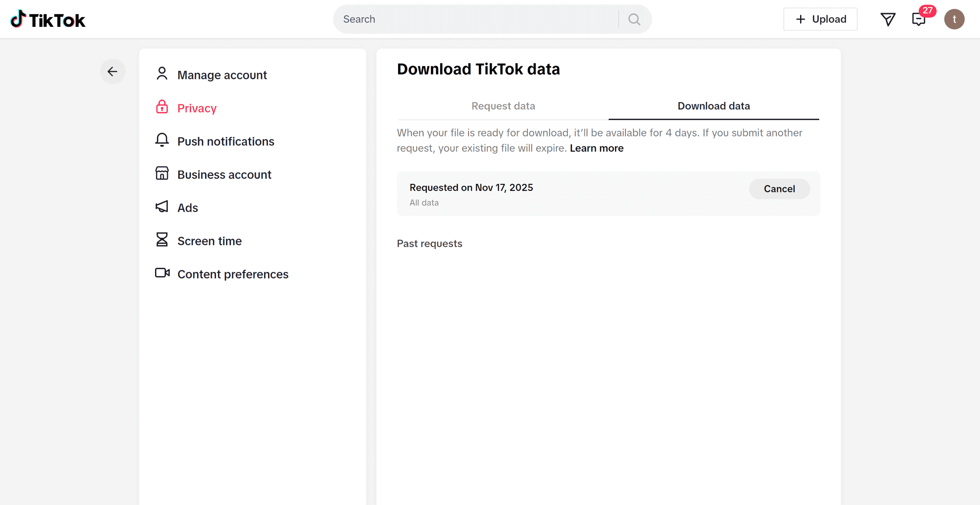Open Content preferences in sidebar

233,274
